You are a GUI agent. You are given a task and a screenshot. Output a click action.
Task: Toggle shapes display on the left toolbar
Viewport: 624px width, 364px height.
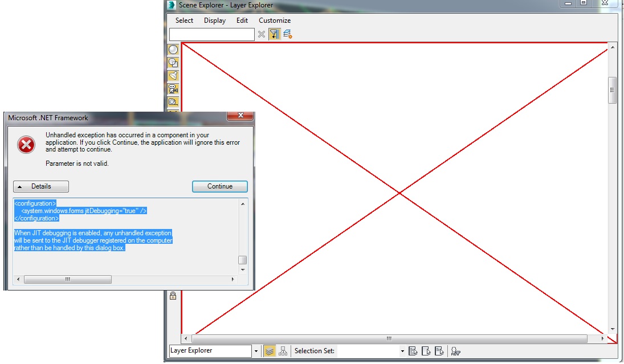point(173,62)
